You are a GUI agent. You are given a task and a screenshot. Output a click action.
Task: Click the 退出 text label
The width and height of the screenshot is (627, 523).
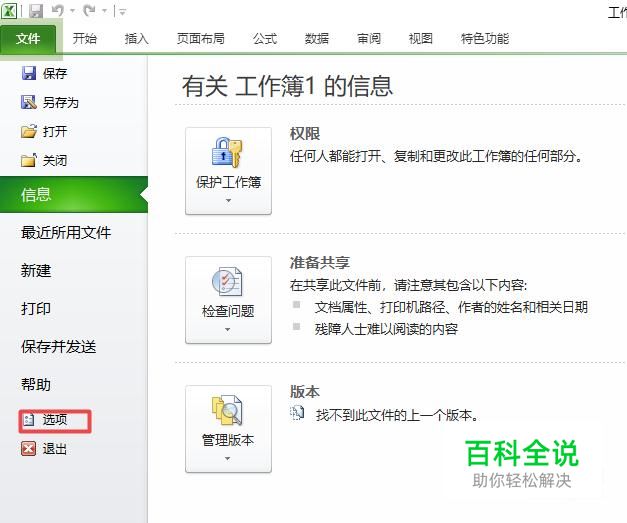click(55, 449)
